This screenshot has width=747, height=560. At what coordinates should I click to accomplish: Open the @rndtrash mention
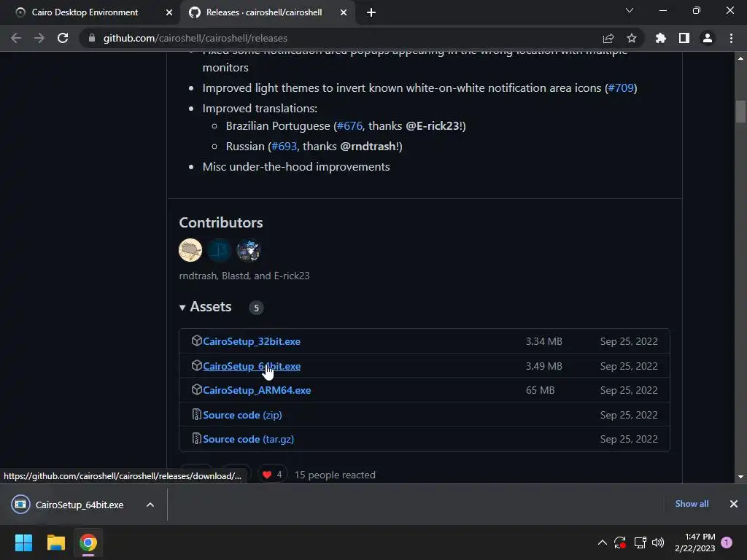(x=368, y=147)
